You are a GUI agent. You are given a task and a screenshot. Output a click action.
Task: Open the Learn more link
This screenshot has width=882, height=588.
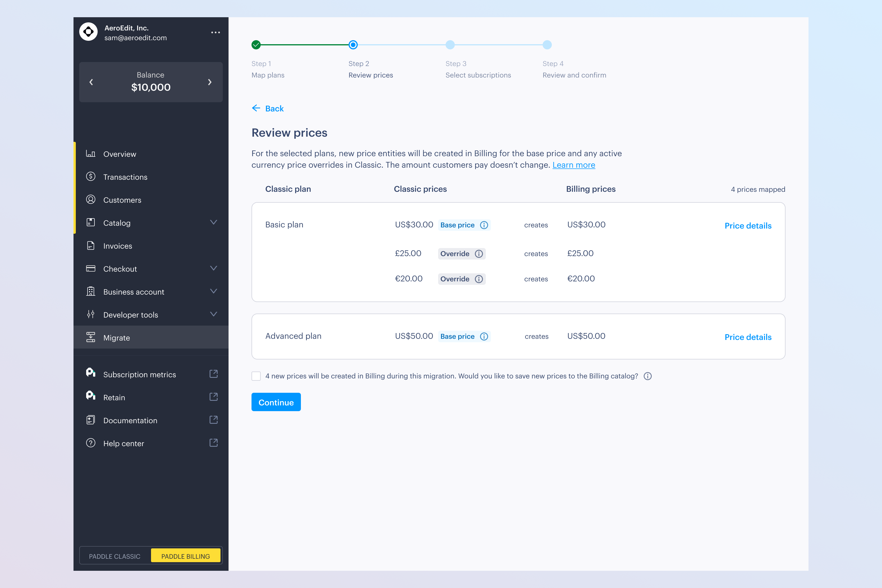(573, 165)
